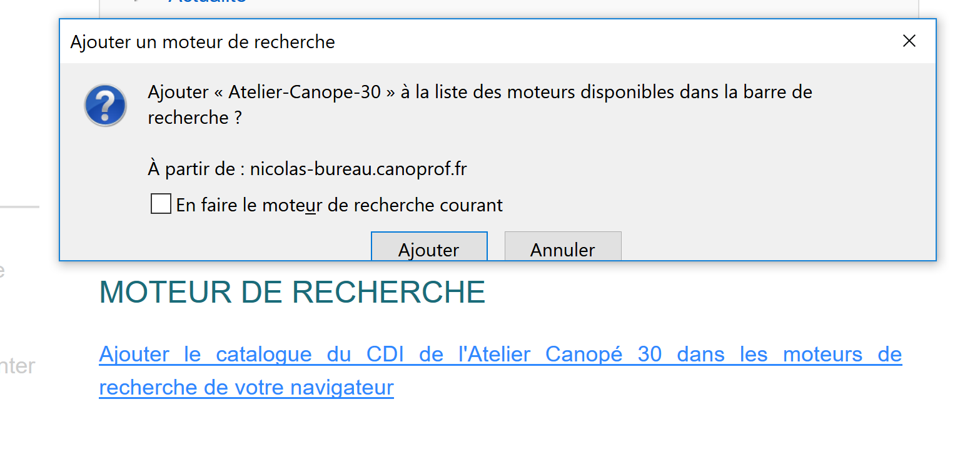Click the X at the dialog's top right corner
The height and width of the screenshot is (469, 980).
(x=909, y=41)
